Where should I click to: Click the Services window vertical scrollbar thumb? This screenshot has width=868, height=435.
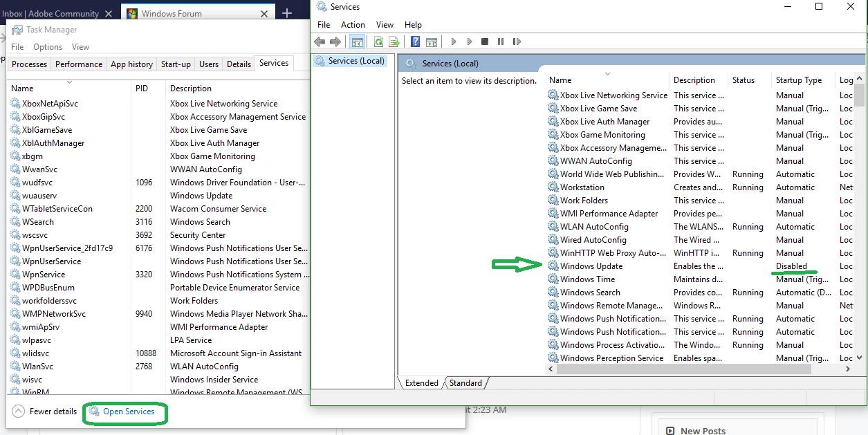click(x=860, y=95)
